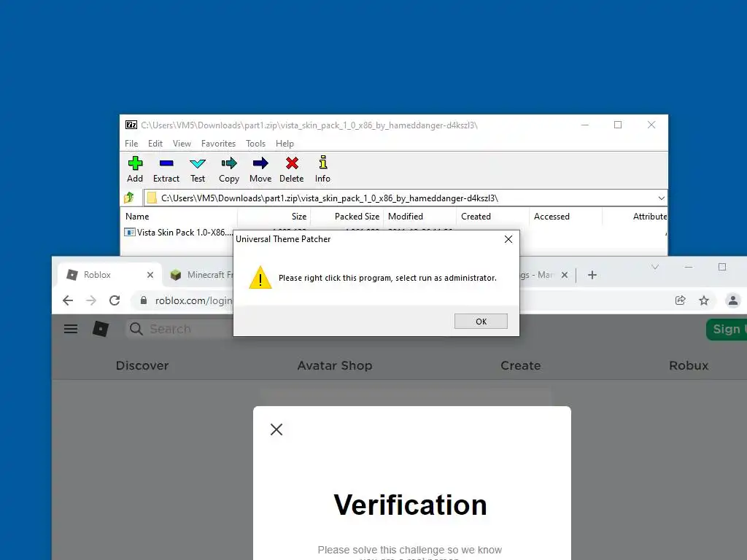Bookmark this page with the star icon
The height and width of the screenshot is (560, 747).
click(704, 300)
